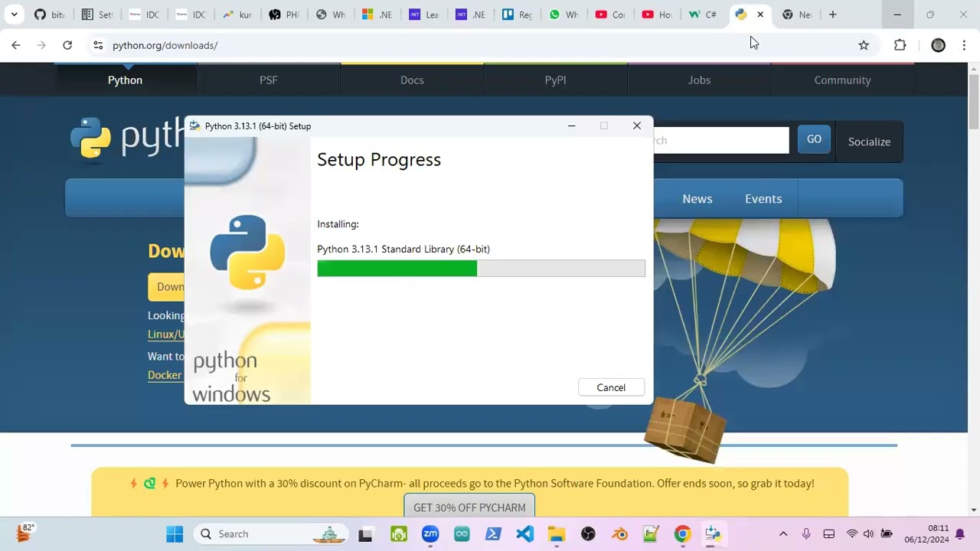Switch to the W3Schools C# tab
This screenshot has width=980, height=551.
(x=703, y=15)
